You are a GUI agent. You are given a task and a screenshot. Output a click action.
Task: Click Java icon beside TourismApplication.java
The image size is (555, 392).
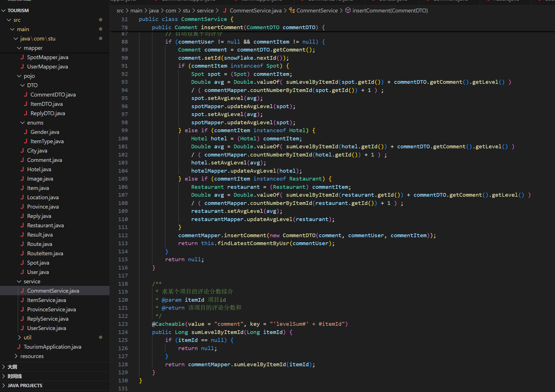click(x=19, y=347)
